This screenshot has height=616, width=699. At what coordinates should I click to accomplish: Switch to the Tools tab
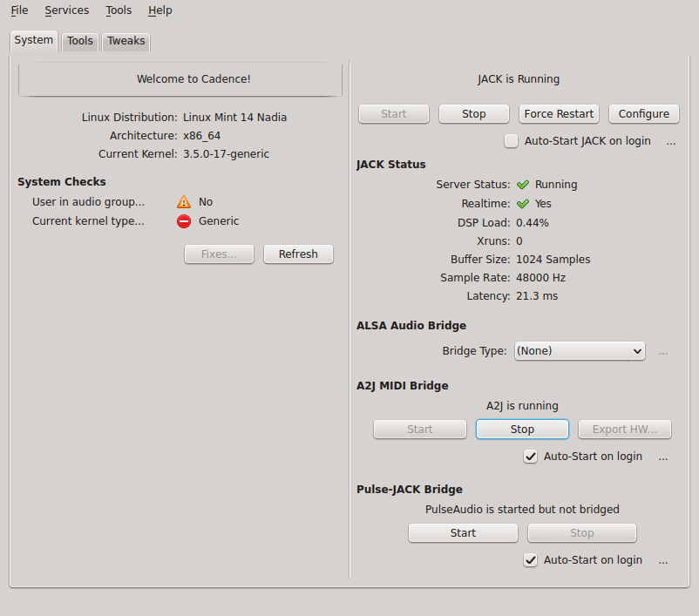[x=80, y=41]
